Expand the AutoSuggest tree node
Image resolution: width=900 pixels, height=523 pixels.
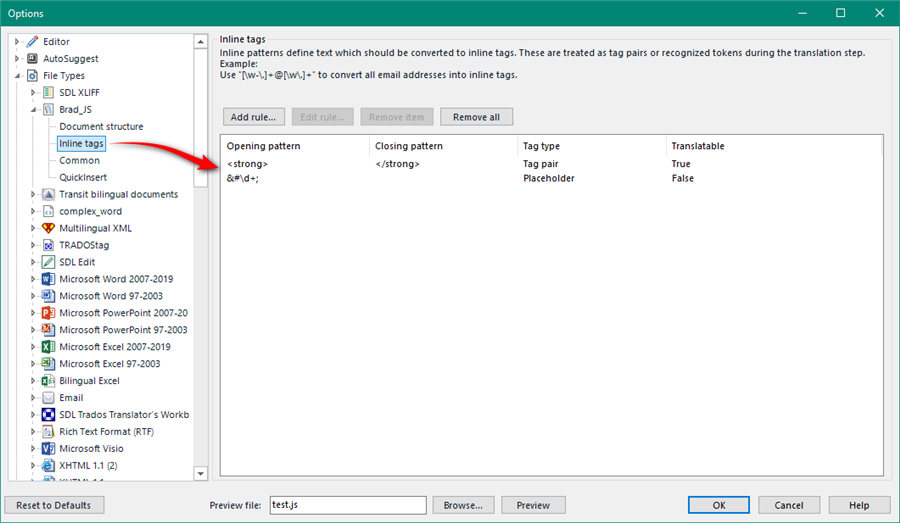(x=17, y=59)
